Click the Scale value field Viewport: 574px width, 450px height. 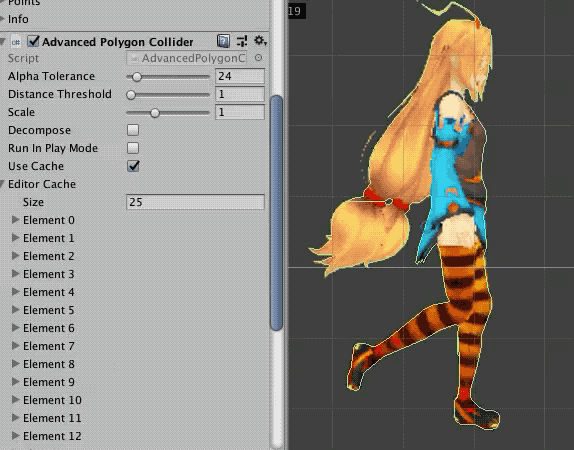pyautogui.click(x=240, y=112)
